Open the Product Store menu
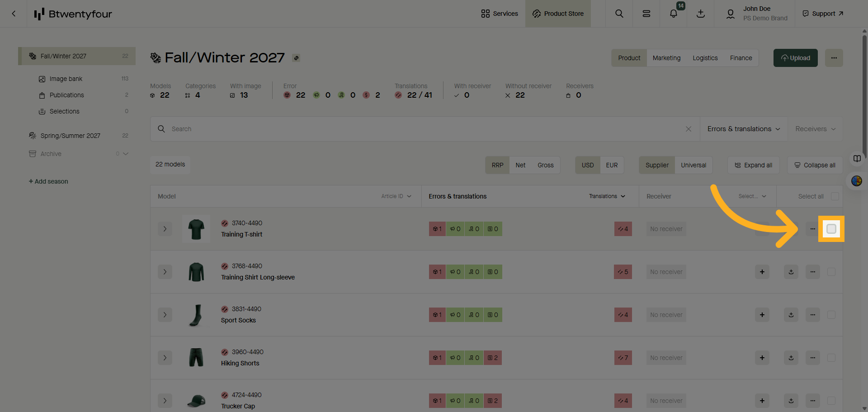 [558, 14]
